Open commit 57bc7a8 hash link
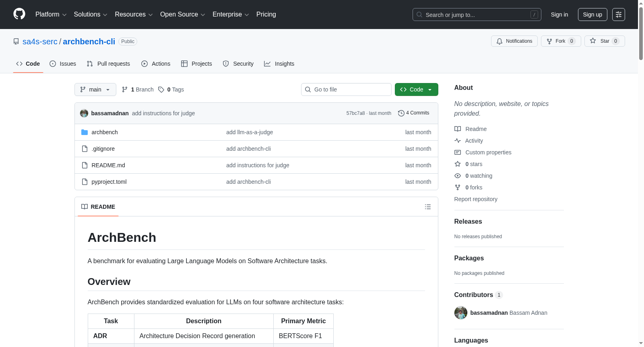Image resolution: width=644 pixels, height=347 pixels. (x=355, y=113)
